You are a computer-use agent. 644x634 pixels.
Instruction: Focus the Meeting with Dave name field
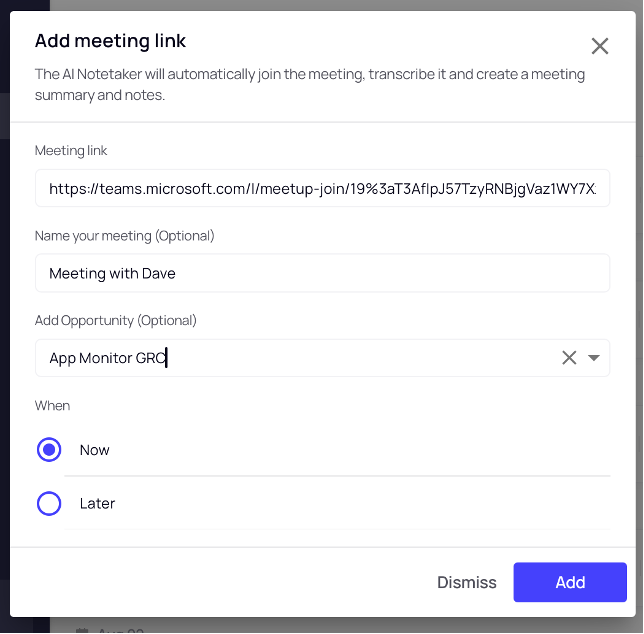322,273
